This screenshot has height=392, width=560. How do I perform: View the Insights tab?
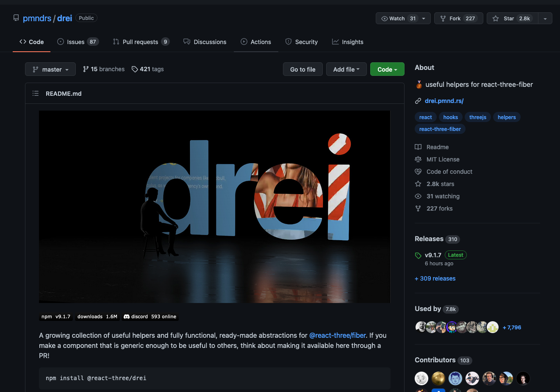click(x=348, y=42)
